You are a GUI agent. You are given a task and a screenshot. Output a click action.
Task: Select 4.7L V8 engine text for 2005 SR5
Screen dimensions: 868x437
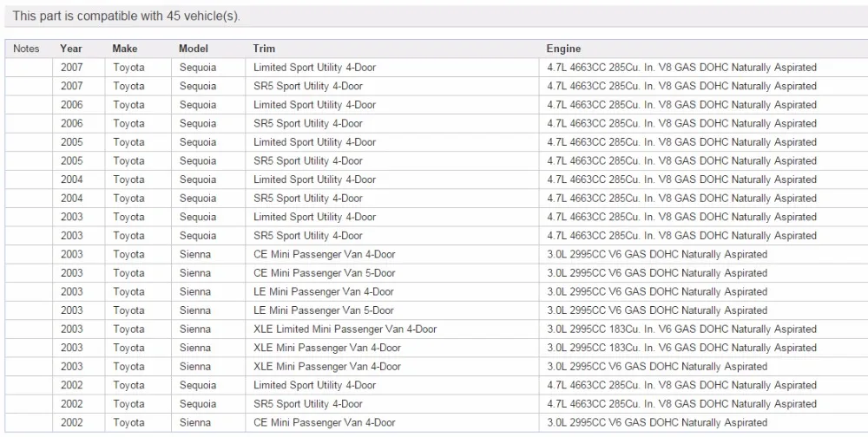click(682, 161)
